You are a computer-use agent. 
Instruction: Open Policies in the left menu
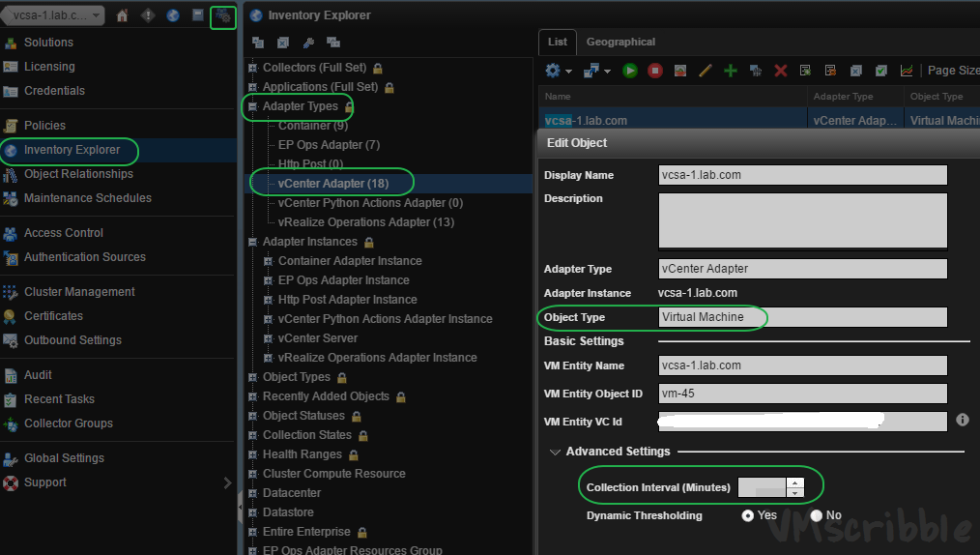(x=44, y=126)
